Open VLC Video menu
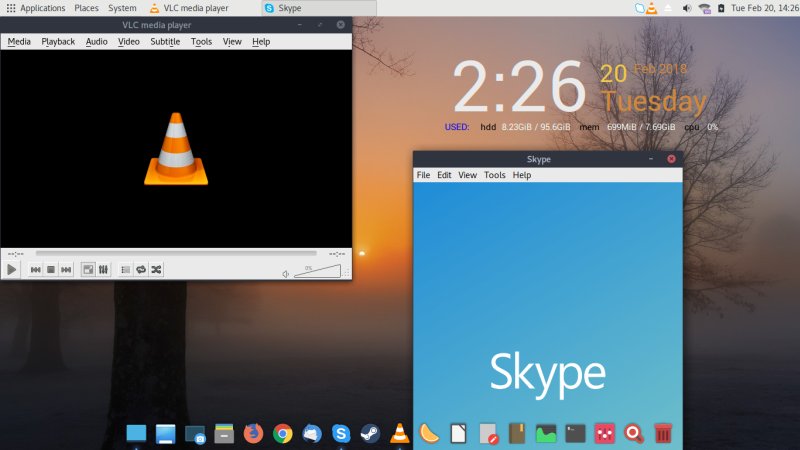Screen dimensions: 800x450 129,41
